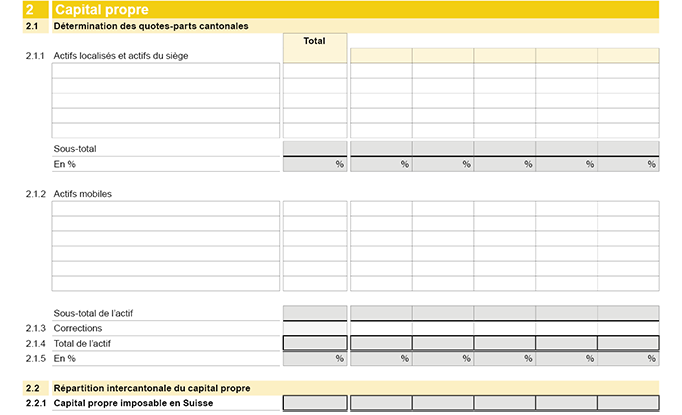
Task: Click Total cell in first Actifs localisés row
Action: (x=315, y=71)
